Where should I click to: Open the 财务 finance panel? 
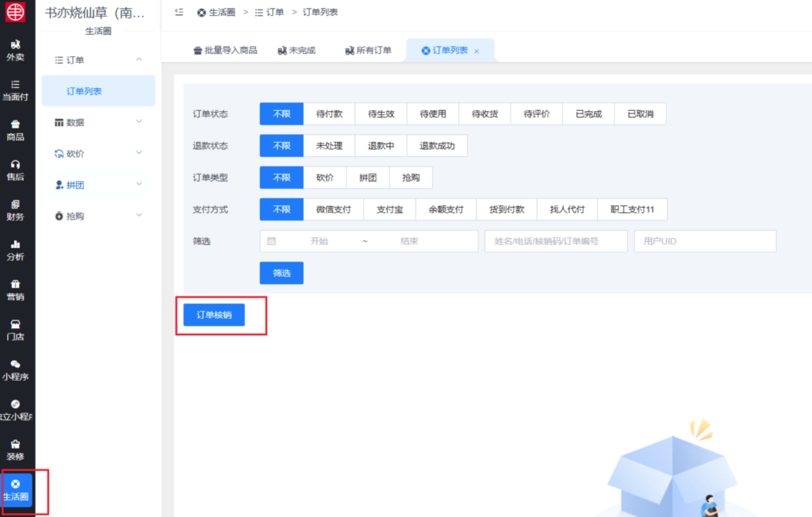coord(17,212)
